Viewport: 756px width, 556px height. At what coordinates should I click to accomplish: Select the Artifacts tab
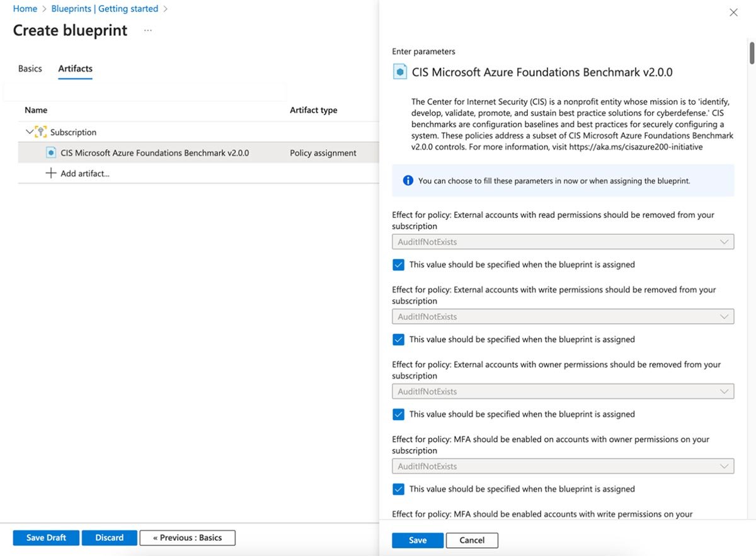point(75,69)
